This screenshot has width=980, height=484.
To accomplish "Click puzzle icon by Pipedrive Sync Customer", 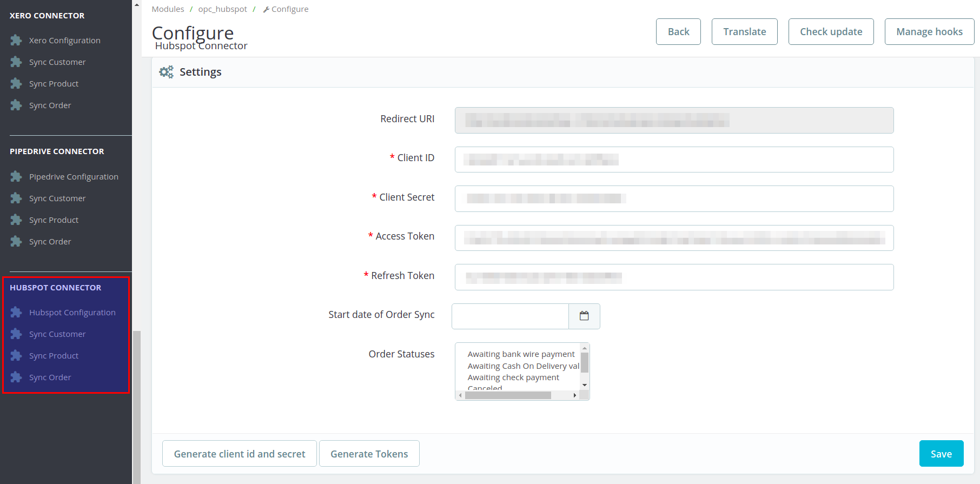I will pos(16,198).
